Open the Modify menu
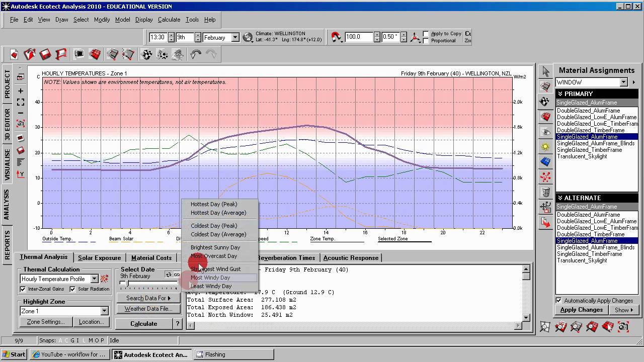644x362 pixels. click(102, 20)
